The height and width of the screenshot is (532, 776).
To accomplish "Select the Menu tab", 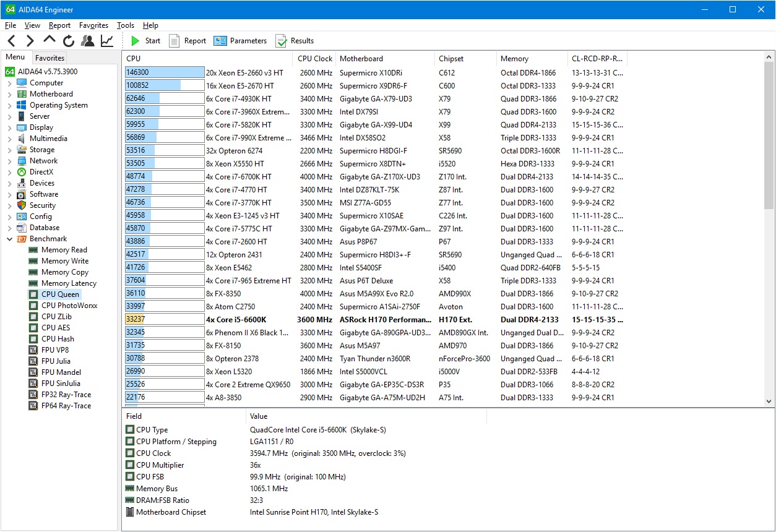I will [x=15, y=58].
